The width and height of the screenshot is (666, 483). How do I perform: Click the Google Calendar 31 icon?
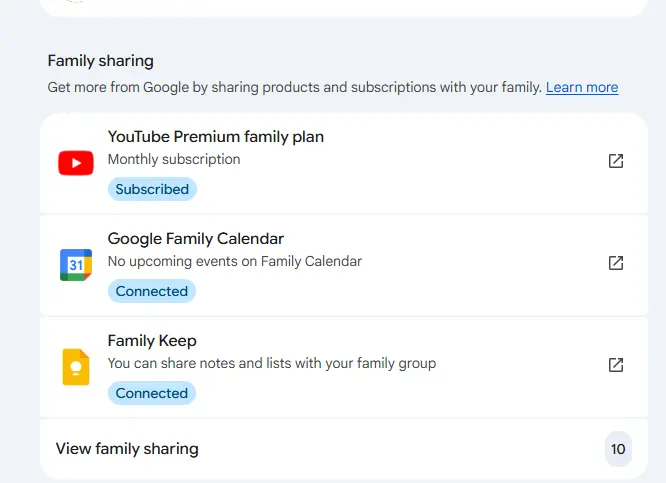pyautogui.click(x=76, y=265)
